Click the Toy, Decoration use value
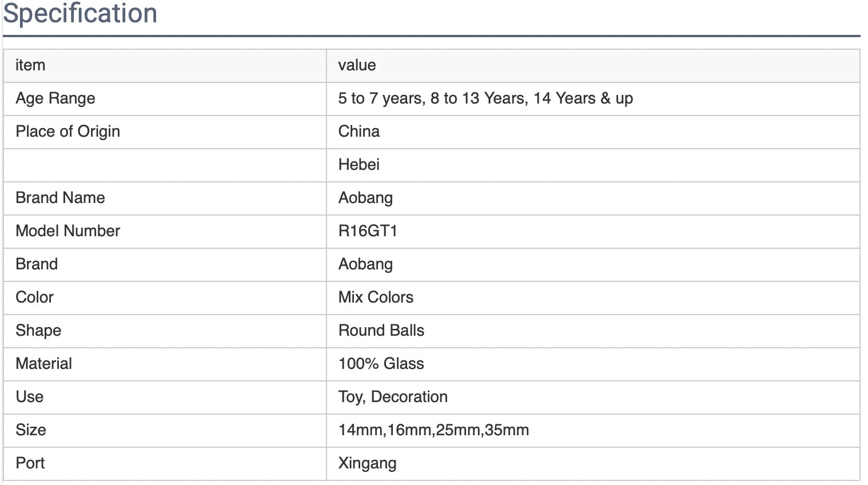Image resolution: width=868 pixels, height=485 pixels. click(x=393, y=397)
